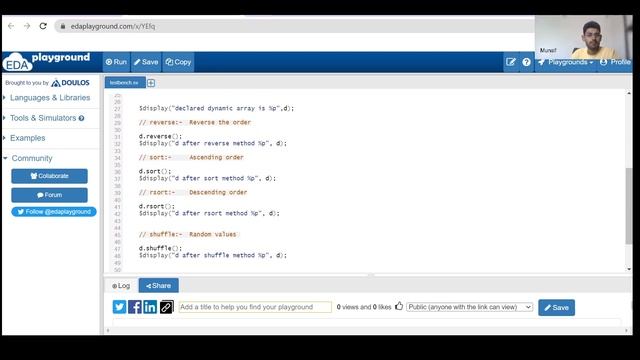Click the browser forward arrow
The width and height of the screenshot is (640, 360).
27,26
